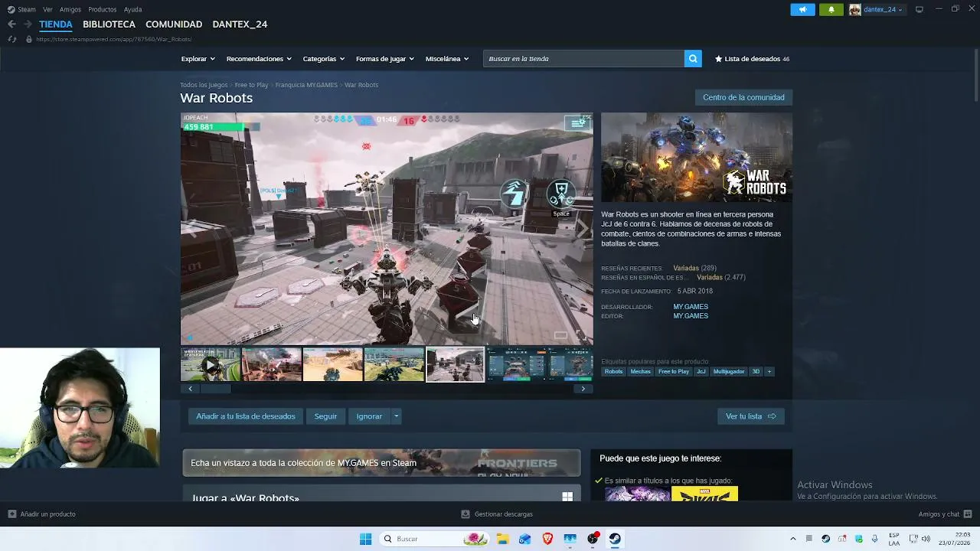Click the store search input field
980x551 pixels.
click(583, 59)
